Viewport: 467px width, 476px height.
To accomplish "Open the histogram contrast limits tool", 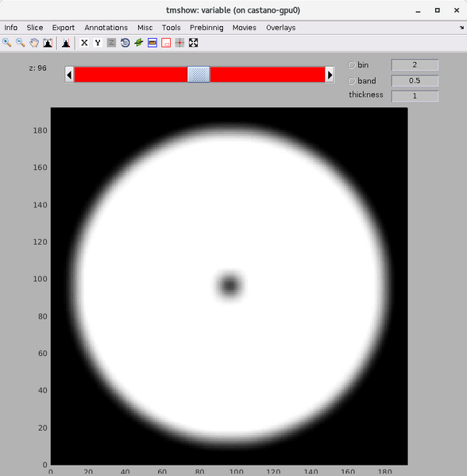I will point(48,43).
